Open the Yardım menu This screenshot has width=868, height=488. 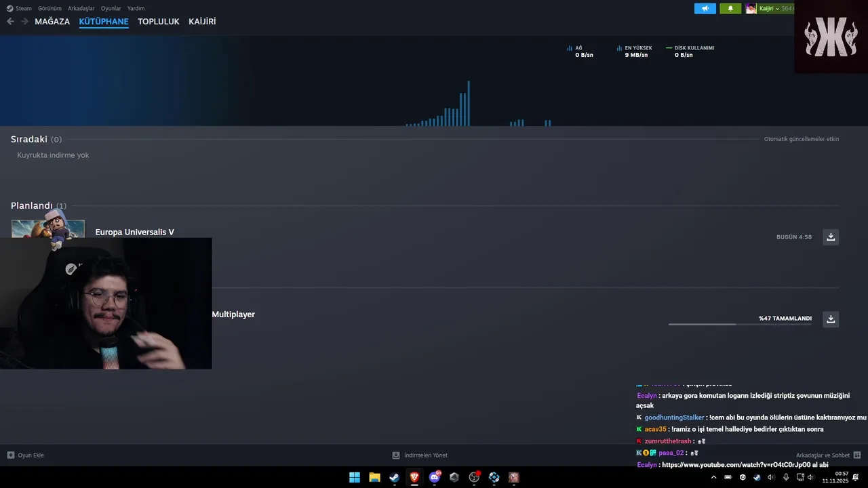(136, 9)
